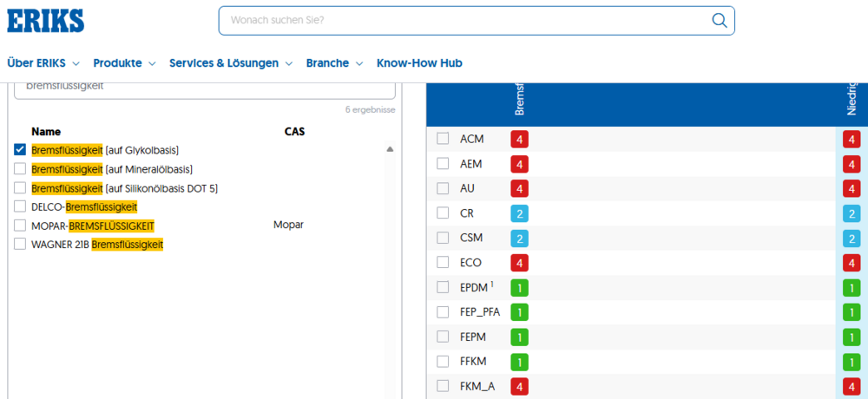The image size is (868, 399).
Task: Go to Know-How Hub
Action: (419, 63)
